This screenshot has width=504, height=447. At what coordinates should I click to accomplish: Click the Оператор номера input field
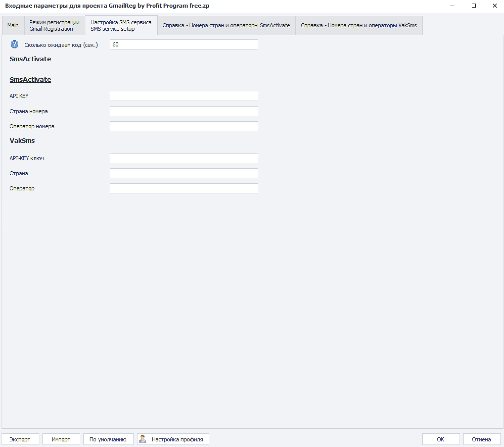click(184, 126)
